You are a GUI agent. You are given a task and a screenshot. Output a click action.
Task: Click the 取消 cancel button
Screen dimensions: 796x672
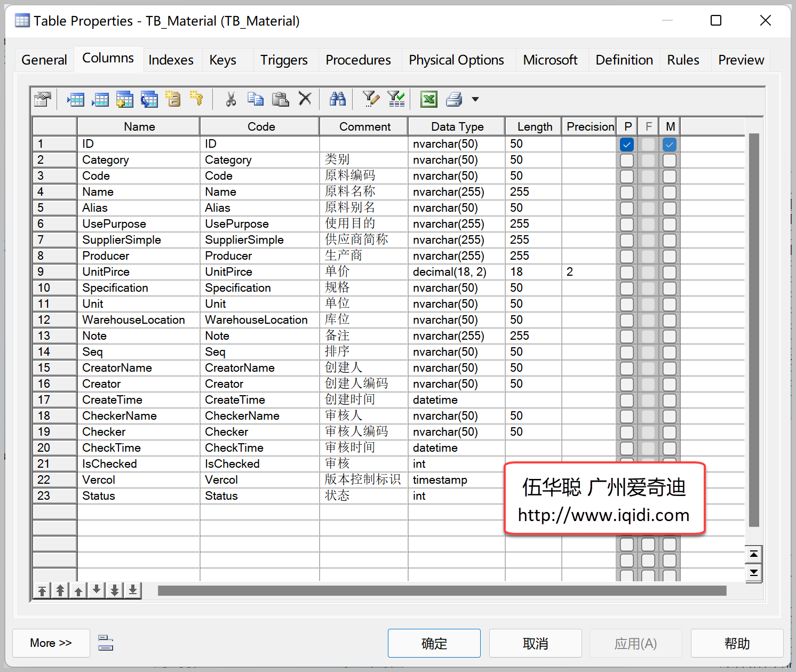(536, 643)
